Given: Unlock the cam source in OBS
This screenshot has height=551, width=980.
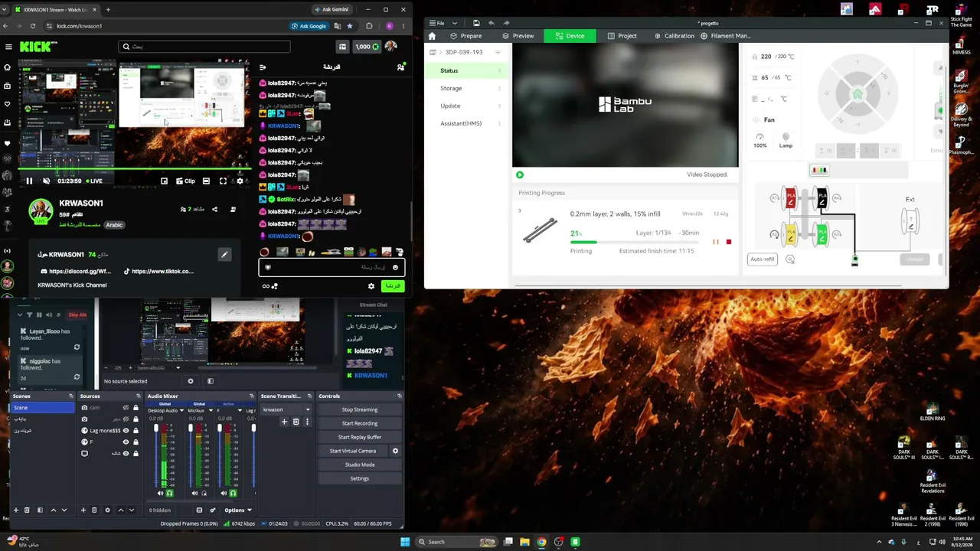Looking at the screenshot, I should click(x=136, y=408).
